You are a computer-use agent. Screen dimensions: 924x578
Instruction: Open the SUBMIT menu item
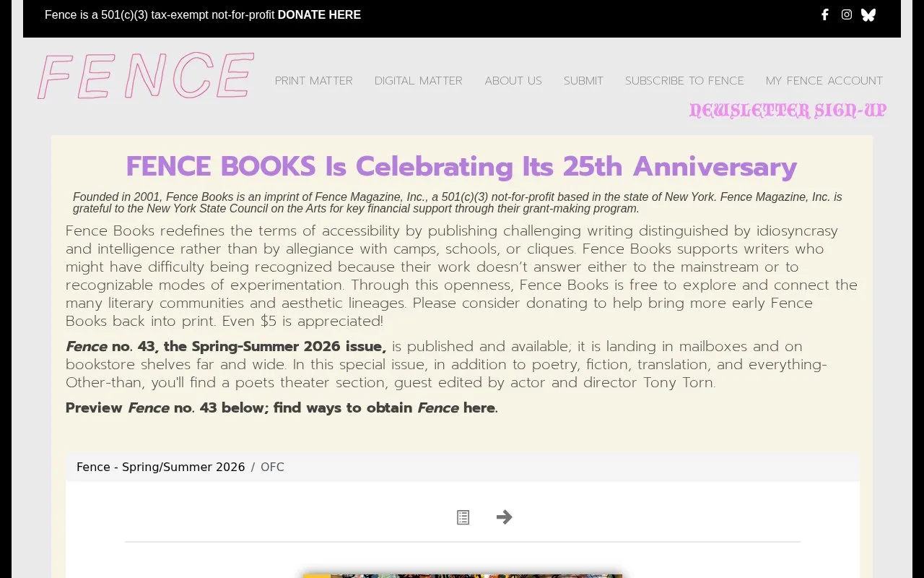click(x=583, y=80)
